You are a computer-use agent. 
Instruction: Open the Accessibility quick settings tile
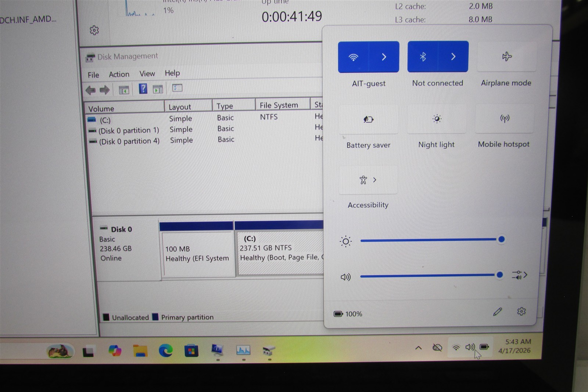368,180
